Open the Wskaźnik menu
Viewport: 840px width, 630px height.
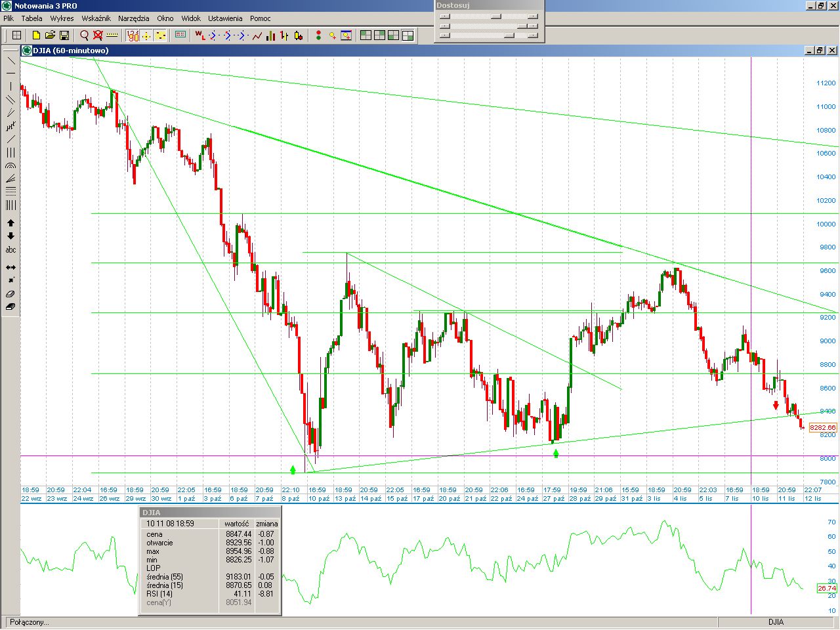pyautogui.click(x=96, y=18)
